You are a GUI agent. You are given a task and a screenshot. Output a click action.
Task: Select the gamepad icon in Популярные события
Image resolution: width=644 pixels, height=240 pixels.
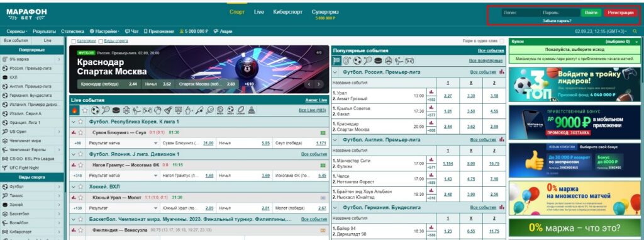tap(409, 60)
